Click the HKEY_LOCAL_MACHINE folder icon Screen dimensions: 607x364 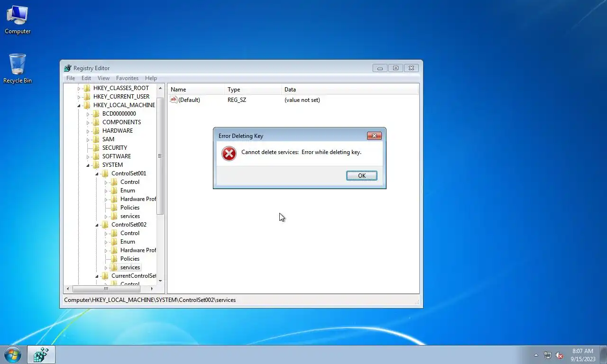tap(87, 105)
